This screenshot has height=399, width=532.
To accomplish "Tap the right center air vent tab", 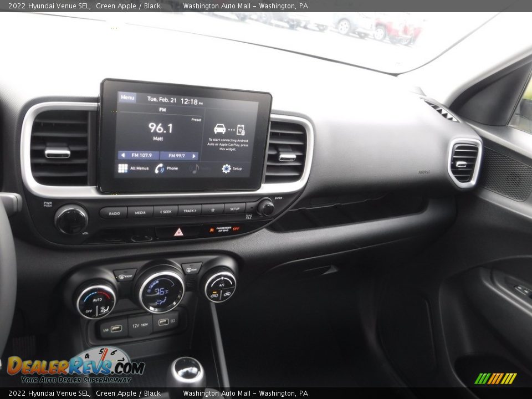I will (287, 157).
